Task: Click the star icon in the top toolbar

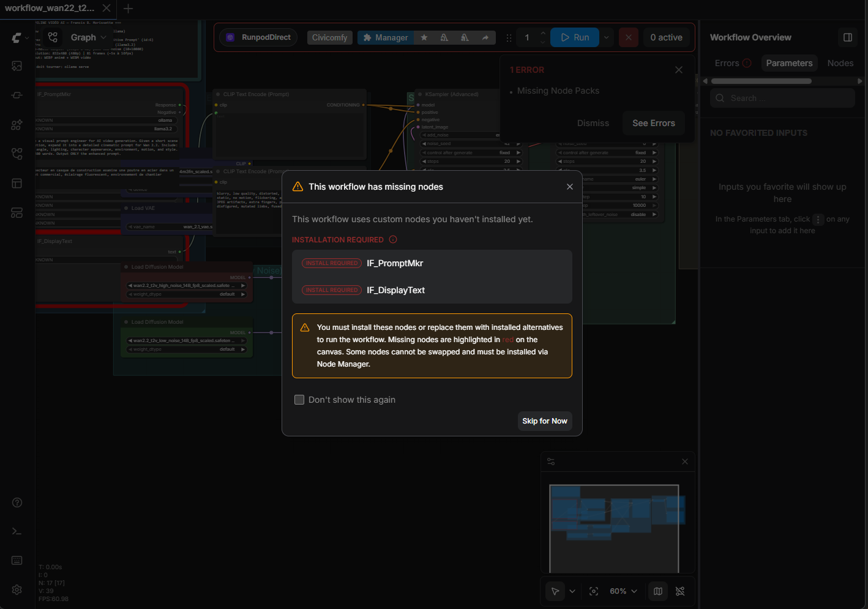Action: (424, 37)
